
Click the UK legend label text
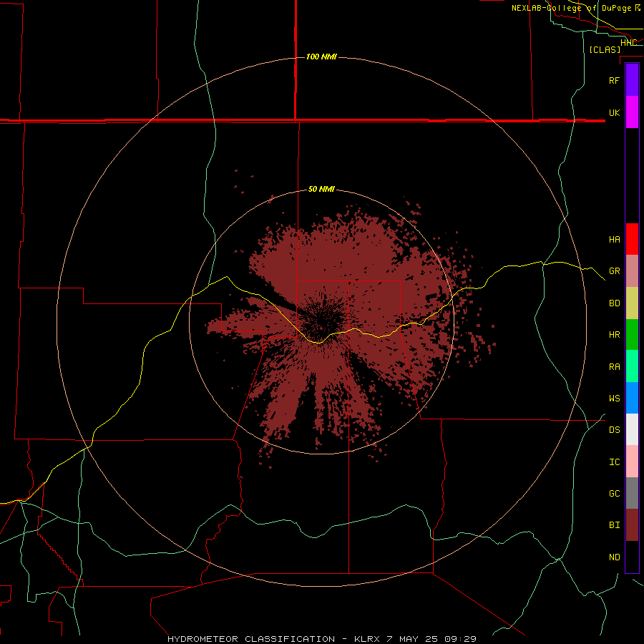pos(615,112)
